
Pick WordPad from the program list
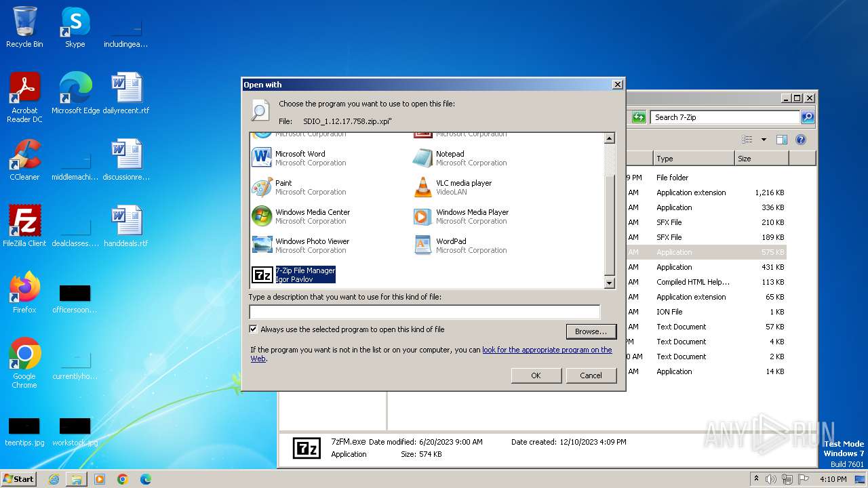(x=460, y=245)
